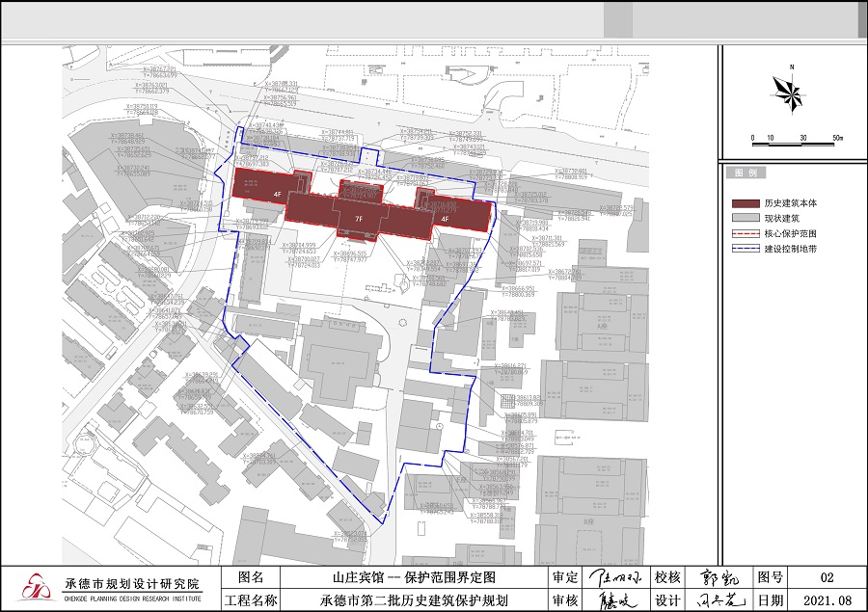Click the north arrow compass rose
This screenshot has height=612, width=868.
coord(789,93)
